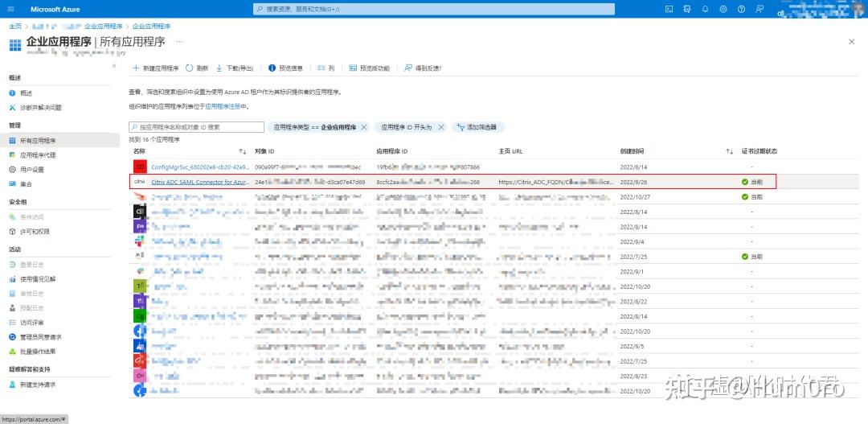This screenshot has height=424, width=868.
Task: Click the 应用程序 ID column header
Action: (392, 151)
